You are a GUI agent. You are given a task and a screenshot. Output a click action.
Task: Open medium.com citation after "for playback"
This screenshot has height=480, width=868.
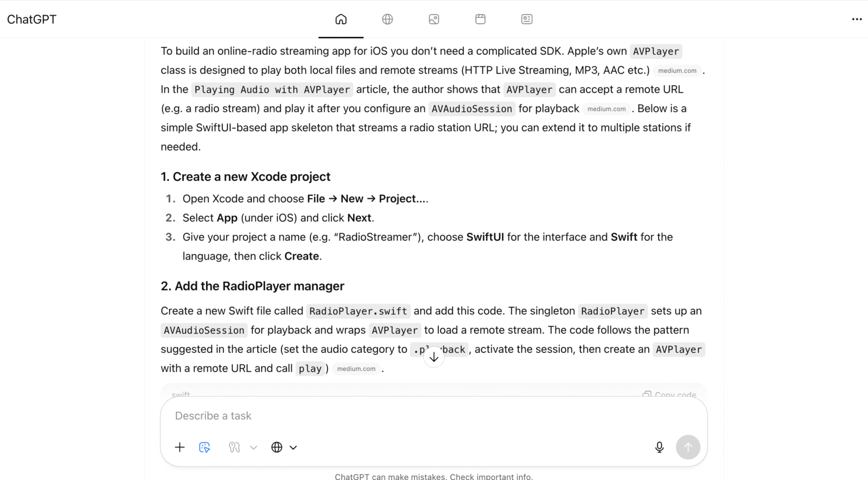coord(607,109)
